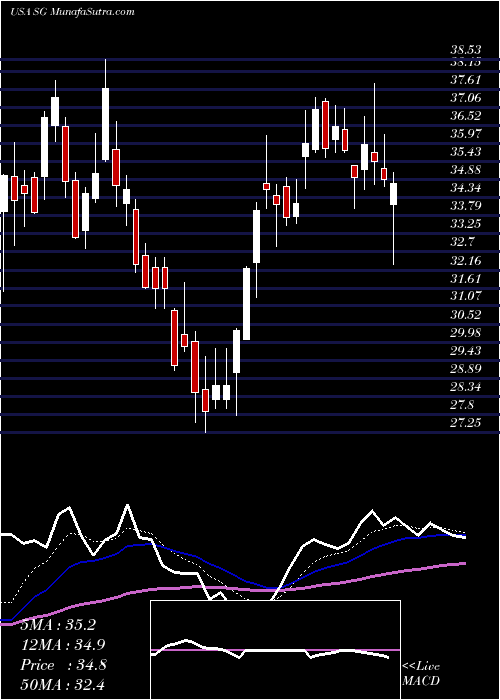This screenshot has height=700, width=500.
Task: Click the last white candle with long lower wick
Action: (x=393, y=194)
